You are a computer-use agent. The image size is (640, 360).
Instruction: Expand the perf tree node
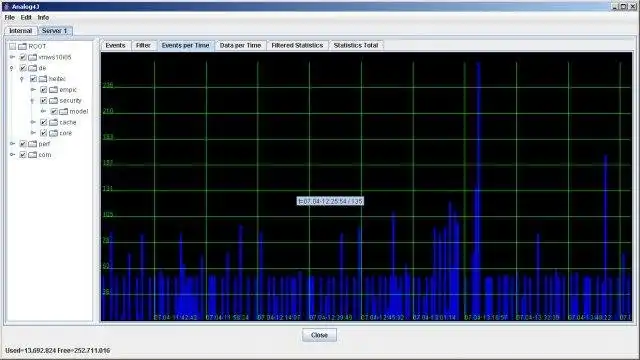(x=12, y=144)
